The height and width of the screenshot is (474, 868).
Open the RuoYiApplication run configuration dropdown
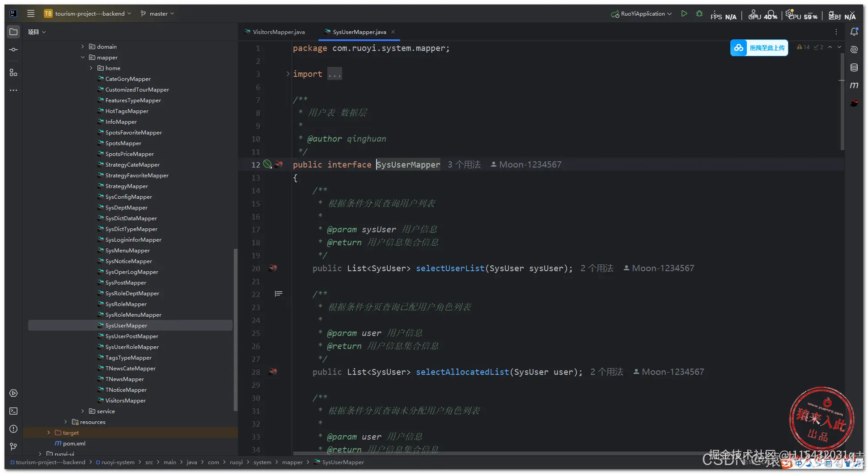(642, 13)
